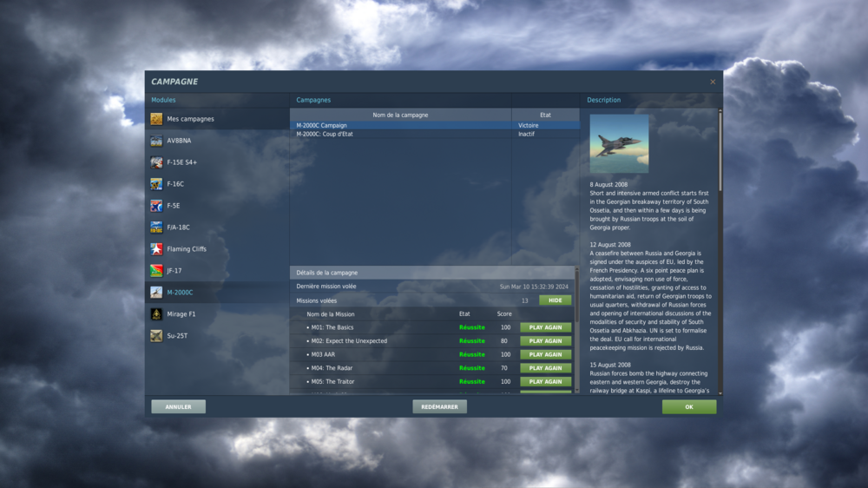Screen dimensions: 868x488
Task: Hide the flown missions list
Action: point(555,300)
